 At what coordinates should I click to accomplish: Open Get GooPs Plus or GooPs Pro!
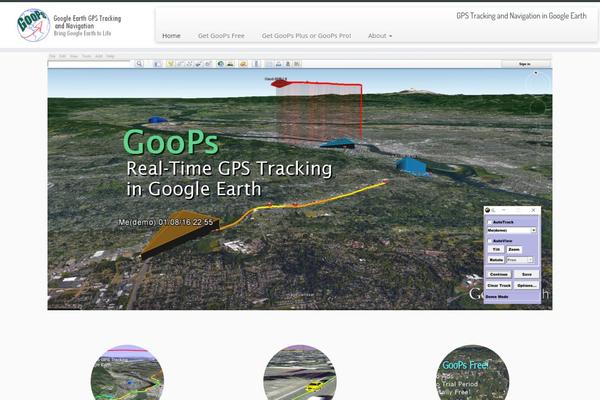click(x=305, y=36)
